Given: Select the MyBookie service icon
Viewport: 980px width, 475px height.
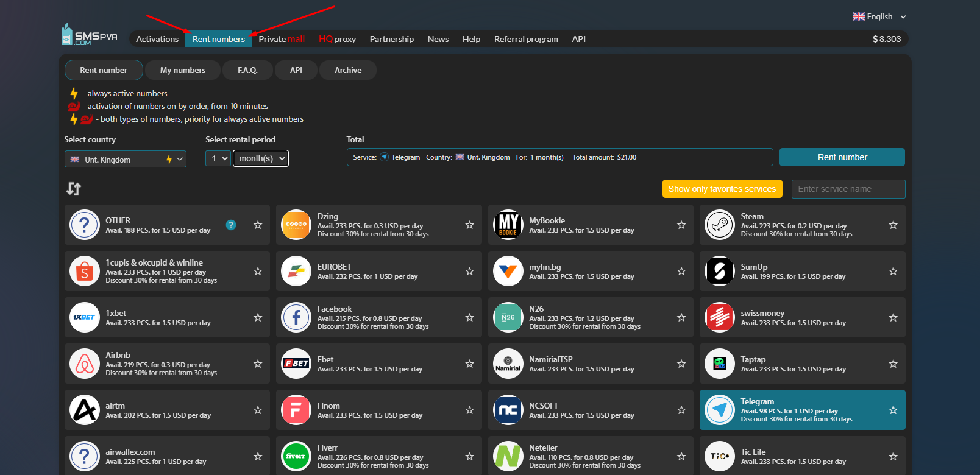Looking at the screenshot, I should coord(508,225).
